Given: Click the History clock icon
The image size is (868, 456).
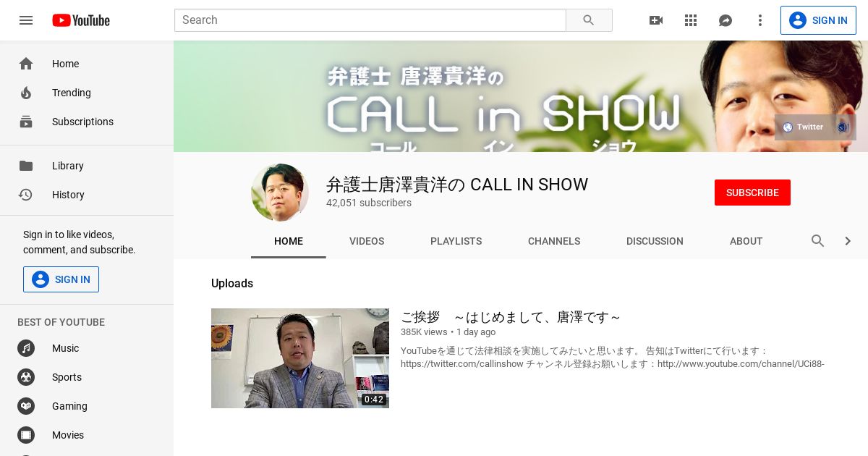Looking at the screenshot, I should [26, 195].
